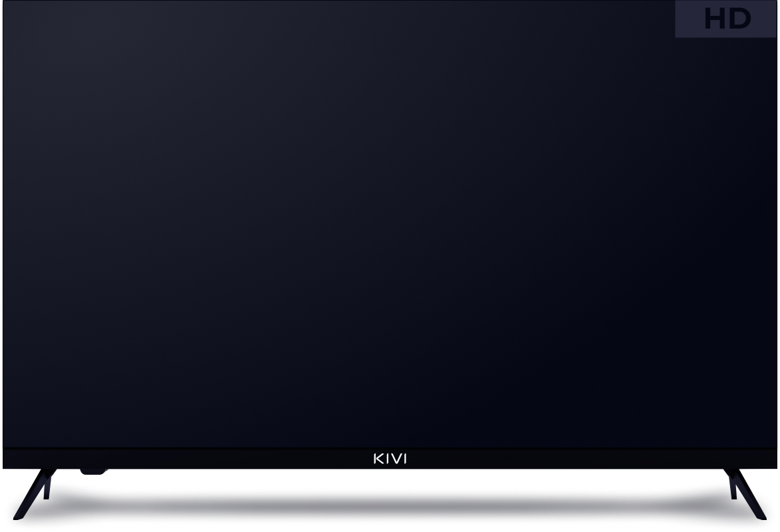
Task: Click the middle of the screen's left edge
Action: click(3, 225)
